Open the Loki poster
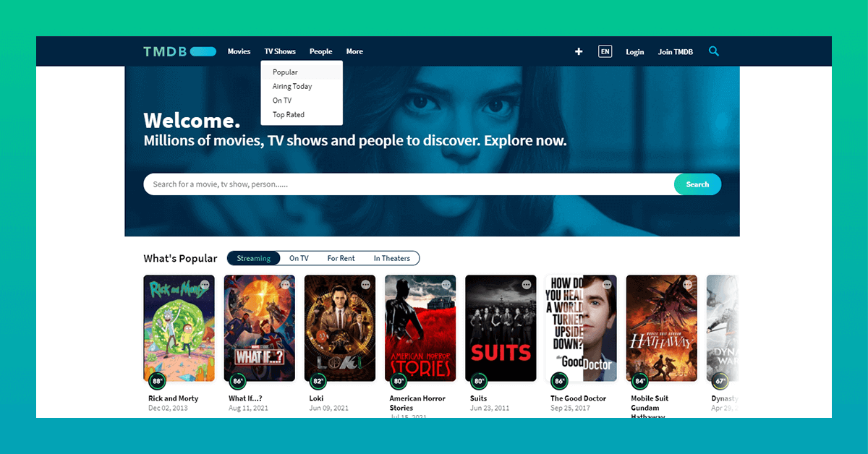 tap(340, 327)
